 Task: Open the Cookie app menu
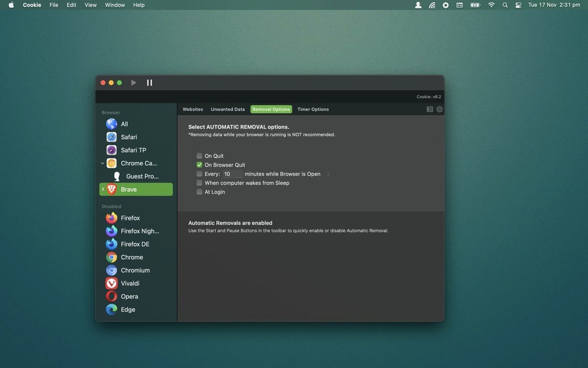32,5
